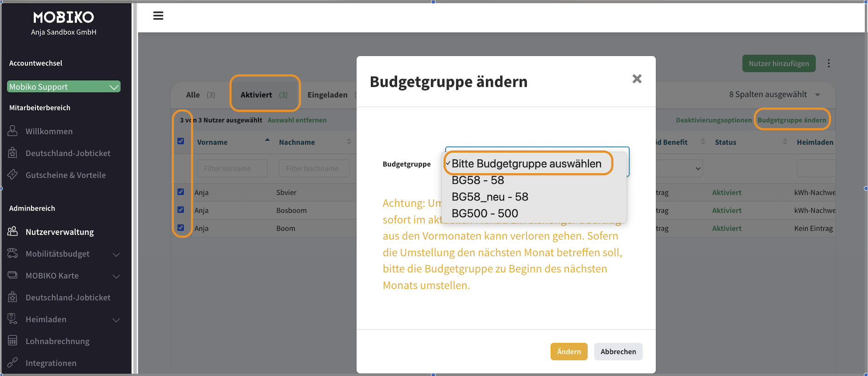Click the Abbrechen button in dialog
868x376 pixels.
pos(618,352)
